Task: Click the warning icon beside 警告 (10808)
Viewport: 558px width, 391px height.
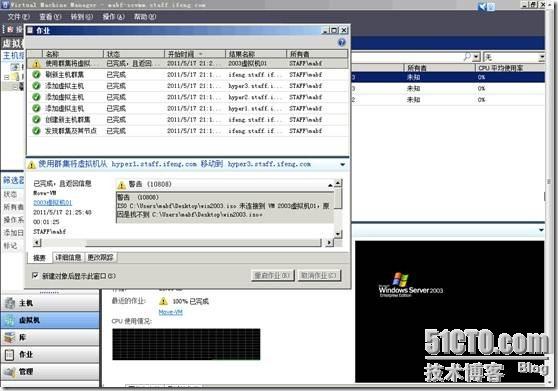Action: [121, 185]
